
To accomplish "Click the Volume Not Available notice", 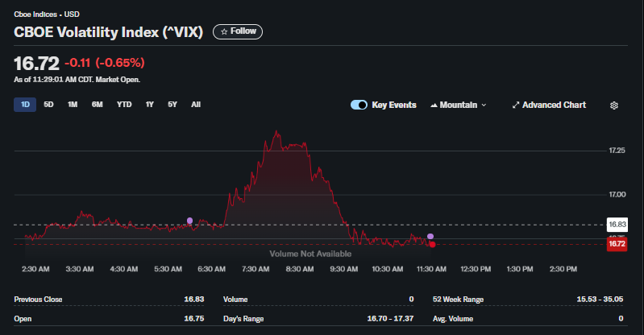I will tap(310, 254).
